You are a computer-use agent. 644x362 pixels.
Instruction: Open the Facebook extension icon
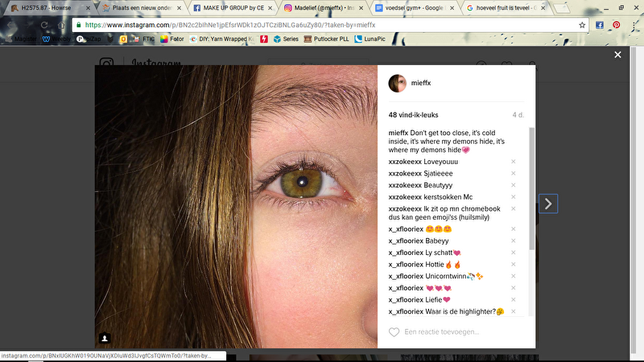(x=600, y=25)
